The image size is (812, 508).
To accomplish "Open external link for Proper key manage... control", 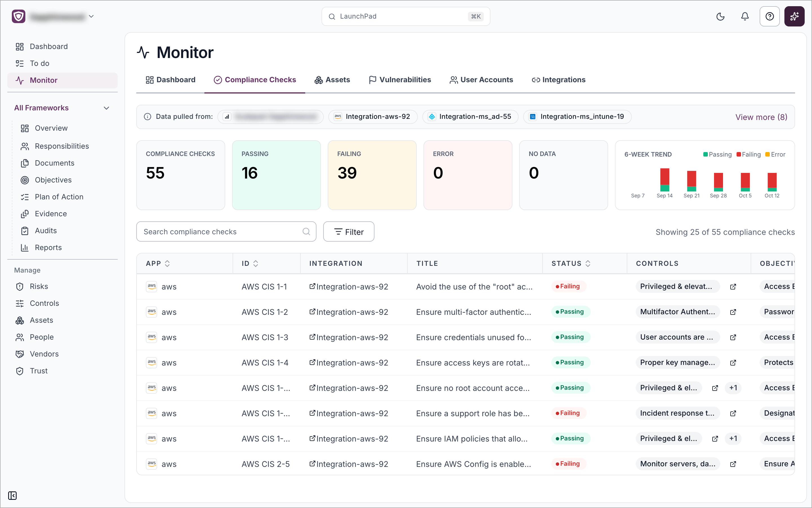I will tap(733, 363).
